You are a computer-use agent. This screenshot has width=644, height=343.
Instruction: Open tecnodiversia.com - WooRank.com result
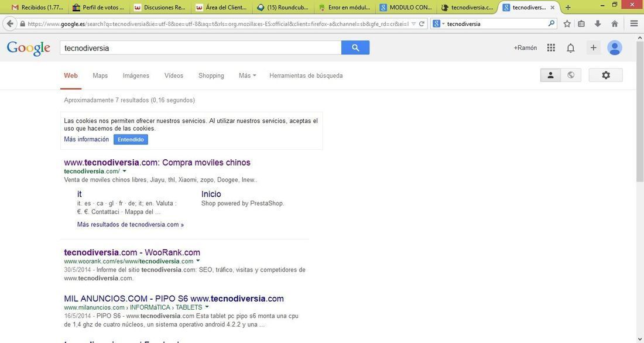pos(132,252)
